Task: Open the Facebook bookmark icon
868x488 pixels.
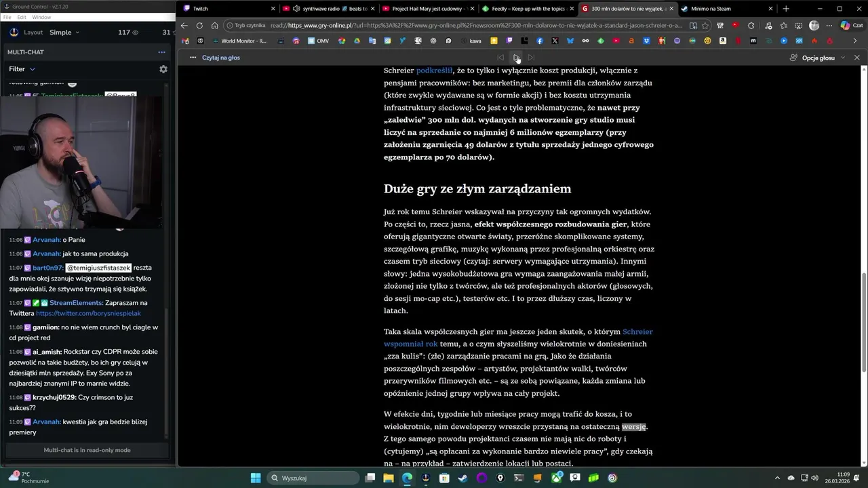Action: point(540,41)
